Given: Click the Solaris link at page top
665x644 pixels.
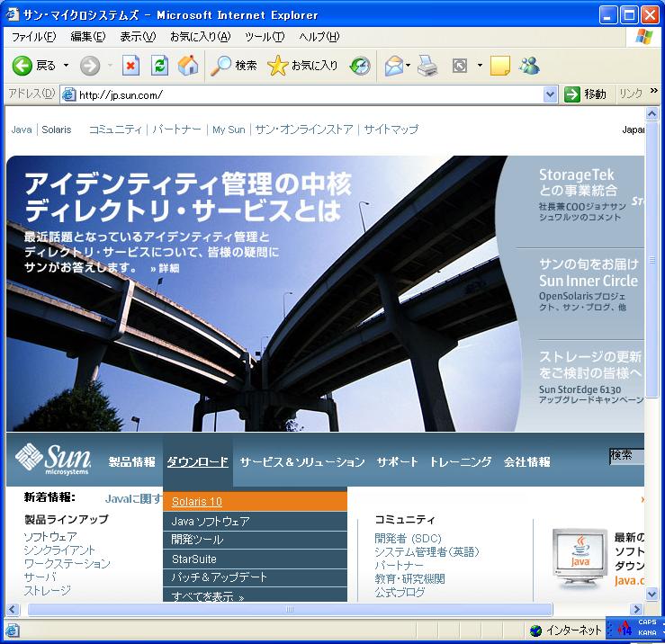Looking at the screenshot, I should tap(57, 130).
